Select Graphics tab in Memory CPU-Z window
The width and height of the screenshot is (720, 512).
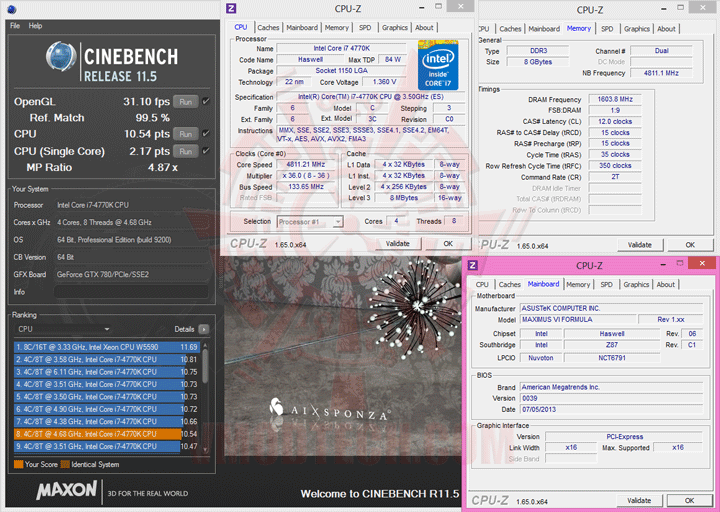(636, 29)
